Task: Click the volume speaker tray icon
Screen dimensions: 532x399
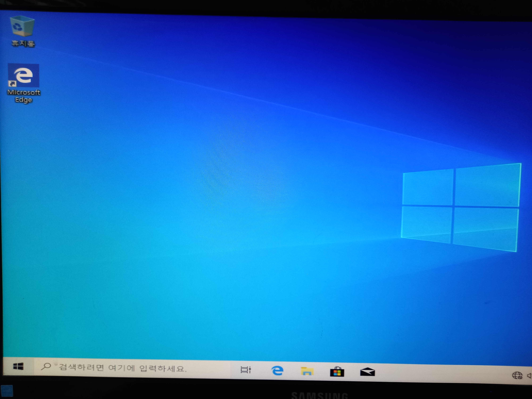Action: [529, 376]
